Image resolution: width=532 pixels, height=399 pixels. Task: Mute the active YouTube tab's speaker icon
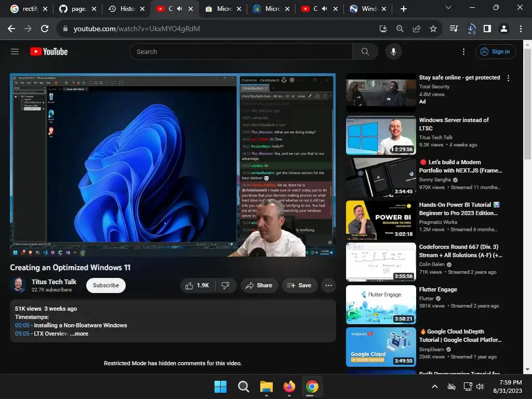[179, 9]
